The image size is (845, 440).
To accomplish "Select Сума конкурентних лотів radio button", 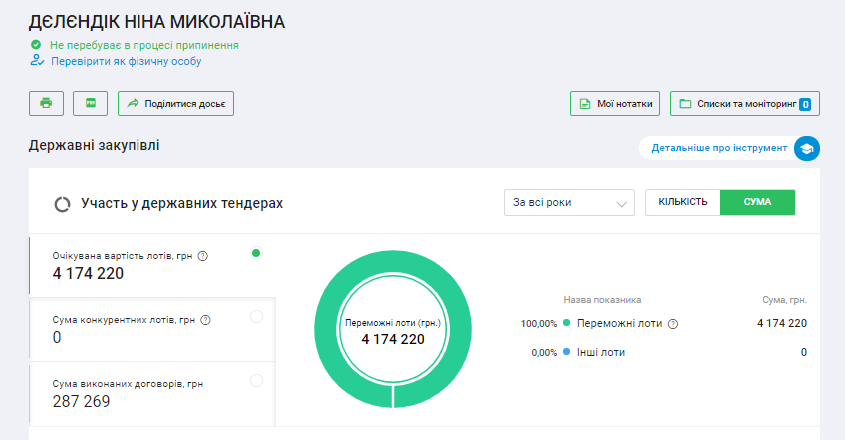I will tap(257, 317).
